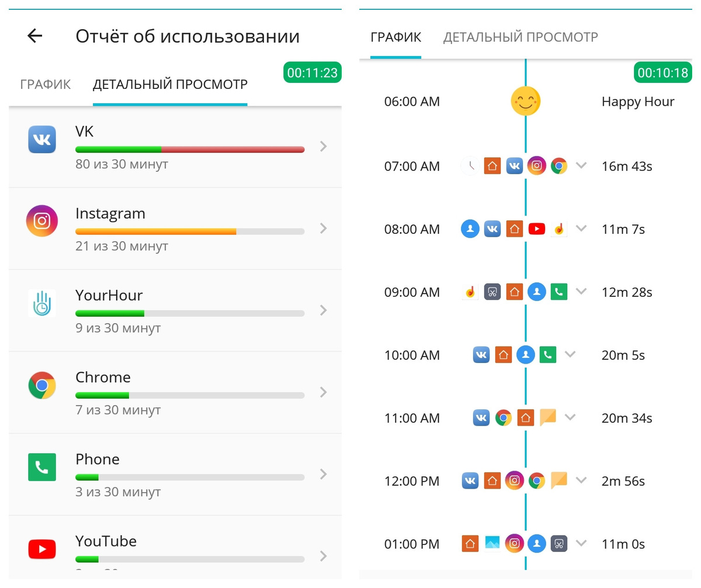Tap the green Phone app icon

pos(42,467)
